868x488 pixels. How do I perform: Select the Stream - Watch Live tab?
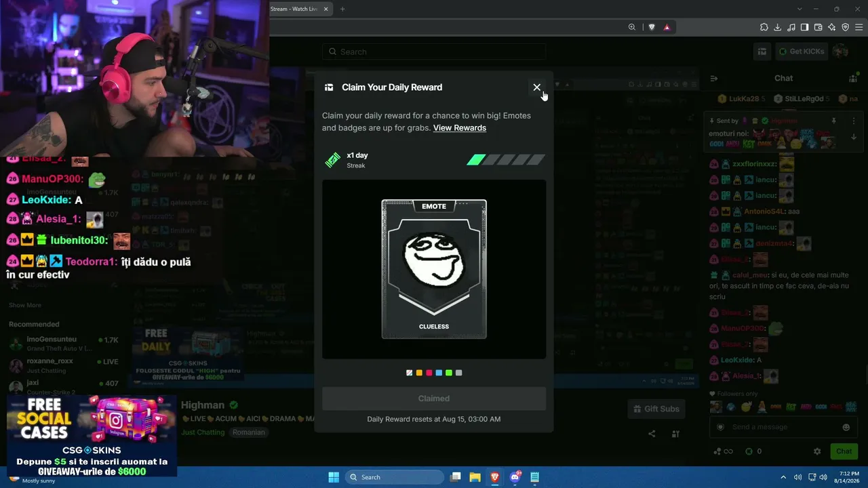click(294, 9)
